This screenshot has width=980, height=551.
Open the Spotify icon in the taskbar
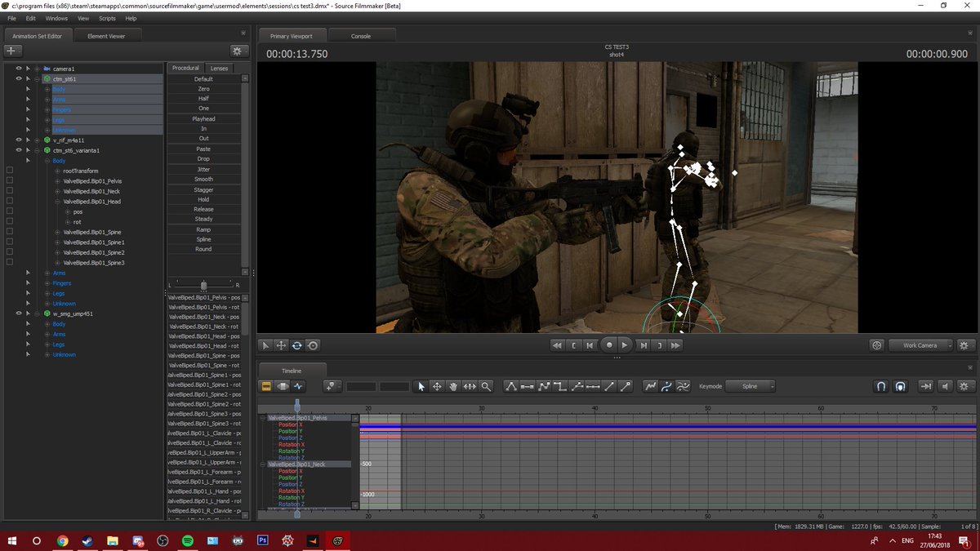click(187, 540)
